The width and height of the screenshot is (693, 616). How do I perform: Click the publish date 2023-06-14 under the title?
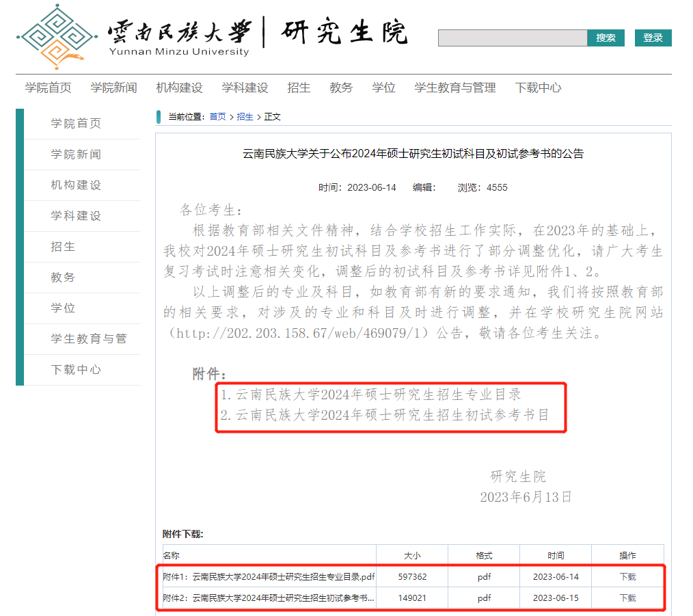372,187
